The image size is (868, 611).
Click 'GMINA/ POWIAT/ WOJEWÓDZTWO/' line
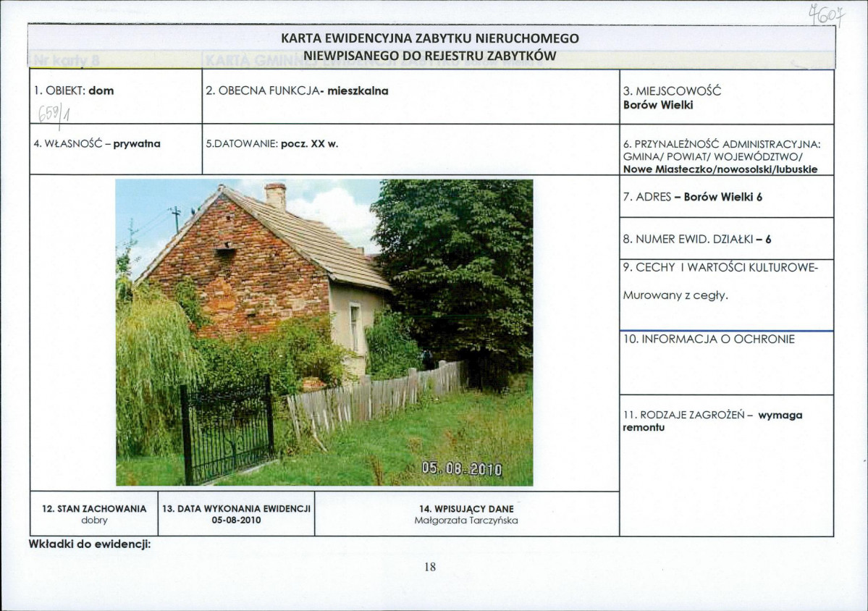click(713, 156)
